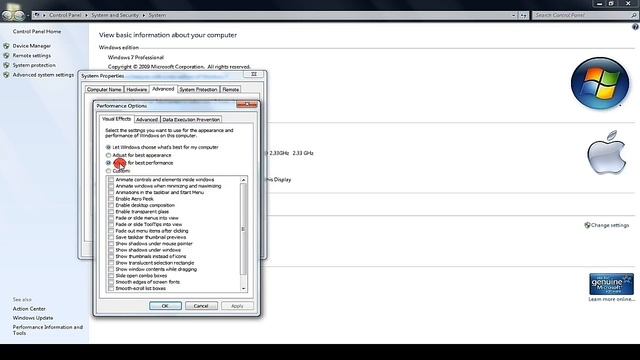The image size is (640, 360).
Task: Click the Apply button
Action: point(237,306)
